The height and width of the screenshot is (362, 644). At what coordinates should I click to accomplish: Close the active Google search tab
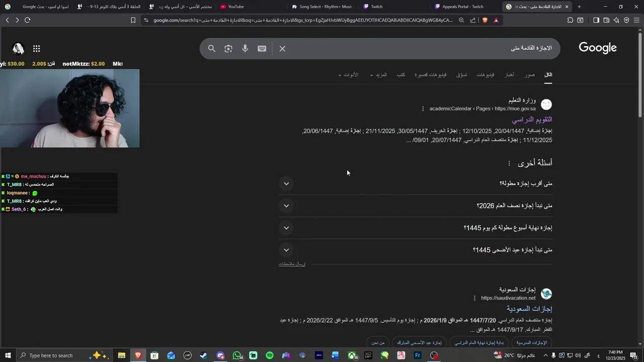(x=567, y=7)
